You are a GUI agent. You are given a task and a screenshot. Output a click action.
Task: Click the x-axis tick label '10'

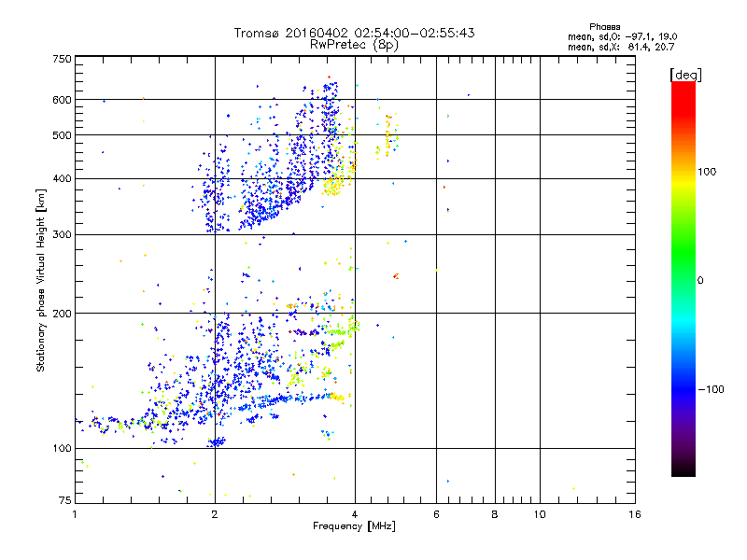(540, 514)
